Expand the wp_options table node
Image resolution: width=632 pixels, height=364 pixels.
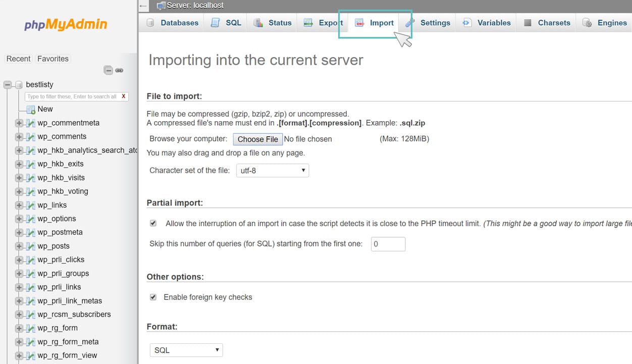[19, 219]
